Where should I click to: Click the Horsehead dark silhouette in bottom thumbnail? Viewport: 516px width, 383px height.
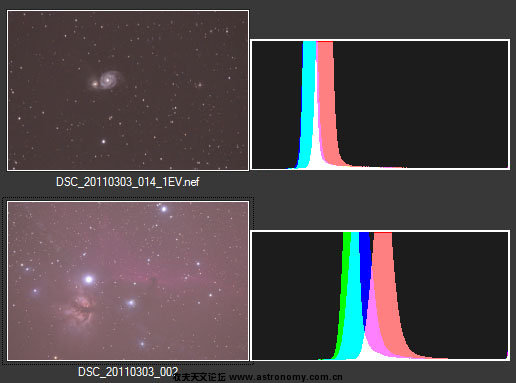154,282
